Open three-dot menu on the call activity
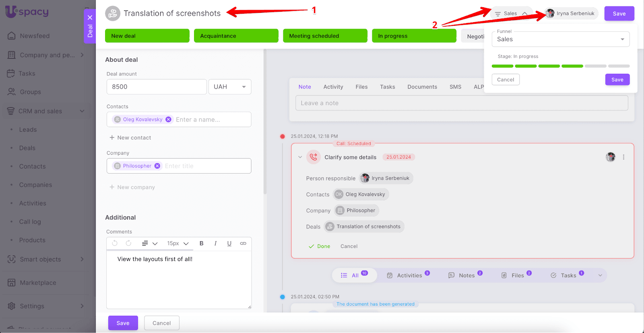Screen dimensions: 644x333 623,157
